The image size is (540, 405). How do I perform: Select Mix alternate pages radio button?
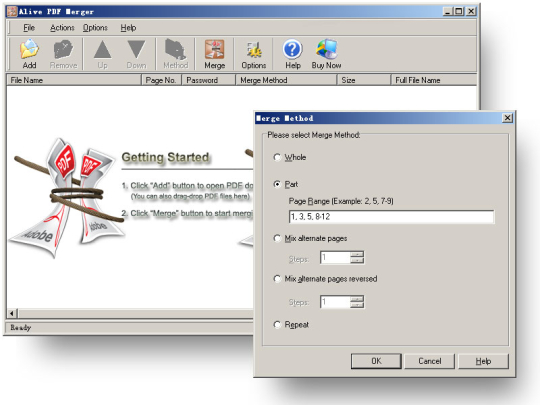277,238
